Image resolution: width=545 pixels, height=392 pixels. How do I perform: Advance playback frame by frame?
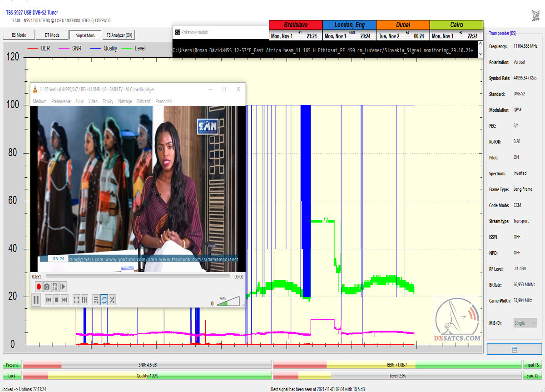(63, 287)
